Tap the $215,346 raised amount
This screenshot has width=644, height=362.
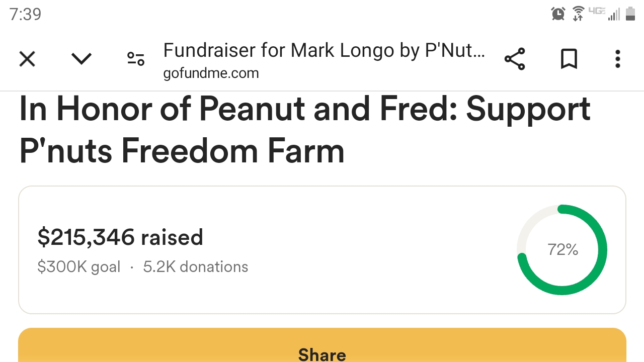pos(120,237)
